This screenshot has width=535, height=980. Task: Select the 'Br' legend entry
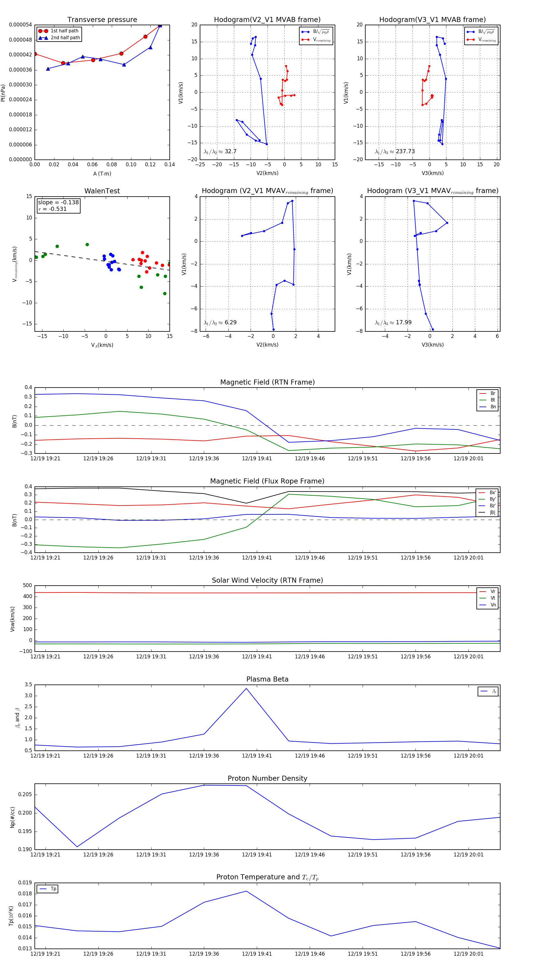[x=487, y=393]
